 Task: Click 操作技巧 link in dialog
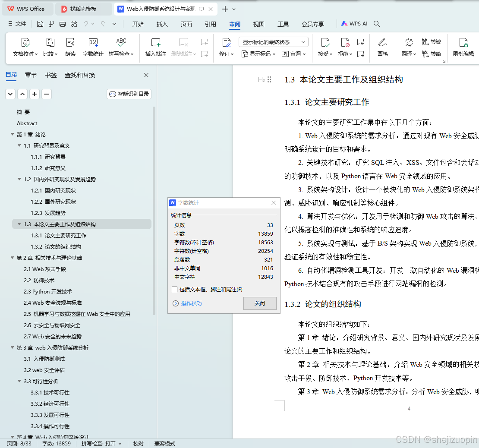click(x=188, y=303)
